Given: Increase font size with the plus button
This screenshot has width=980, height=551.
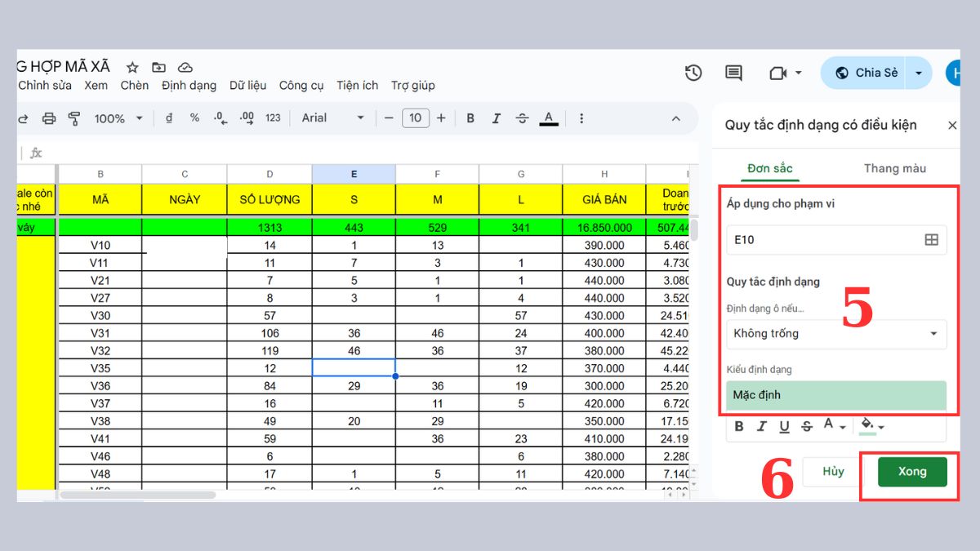Looking at the screenshot, I should tap(441, 118).
